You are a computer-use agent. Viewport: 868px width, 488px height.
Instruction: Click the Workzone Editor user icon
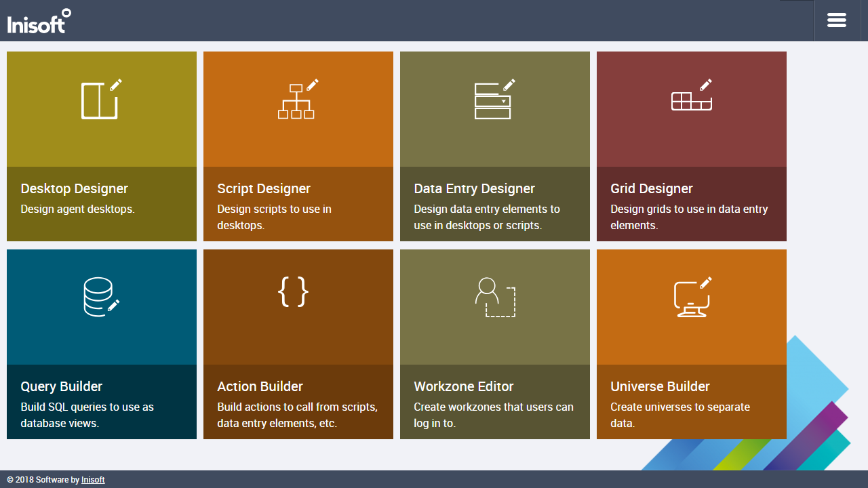tap(494, 297)
